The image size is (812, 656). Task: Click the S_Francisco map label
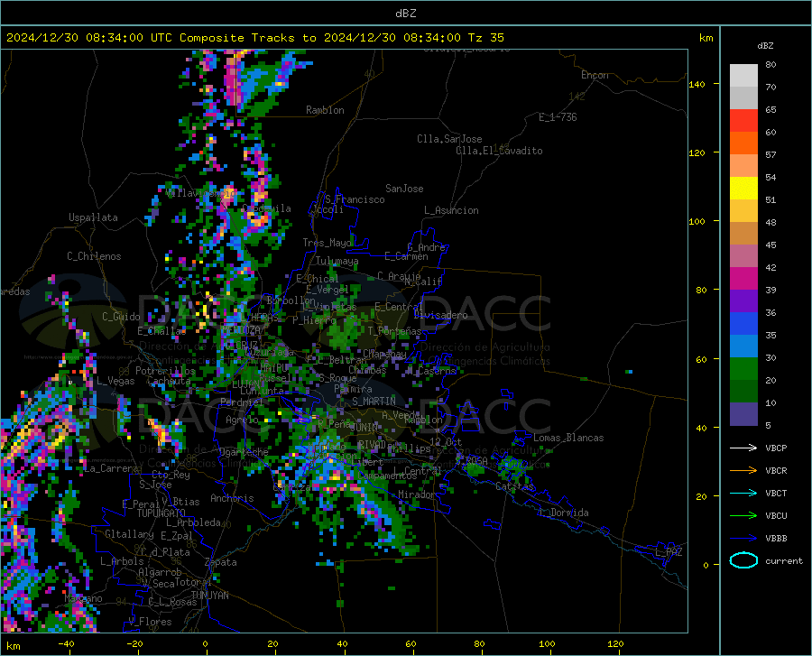pos(355,199)
